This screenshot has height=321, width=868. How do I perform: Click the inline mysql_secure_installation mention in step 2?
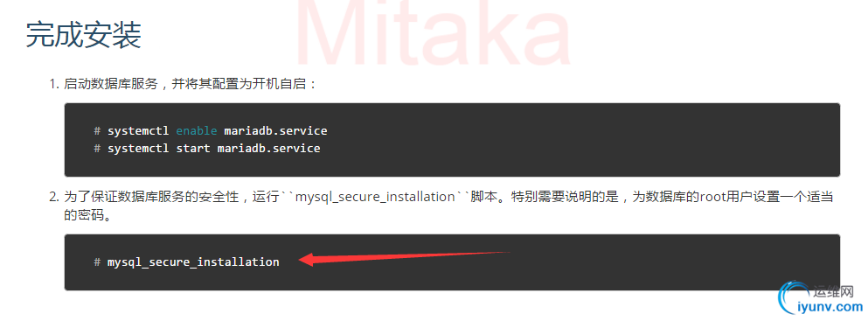pyautogui.click(x=375, y=197)
